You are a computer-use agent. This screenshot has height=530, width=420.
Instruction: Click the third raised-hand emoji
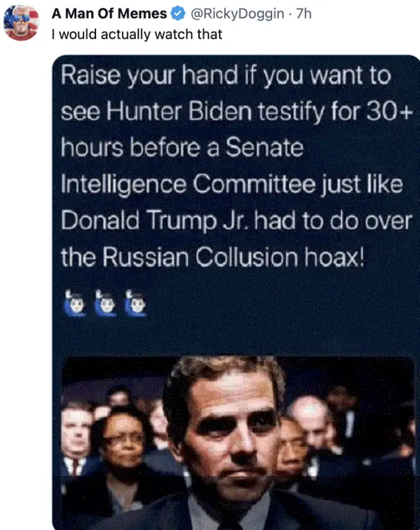point(135,303)
